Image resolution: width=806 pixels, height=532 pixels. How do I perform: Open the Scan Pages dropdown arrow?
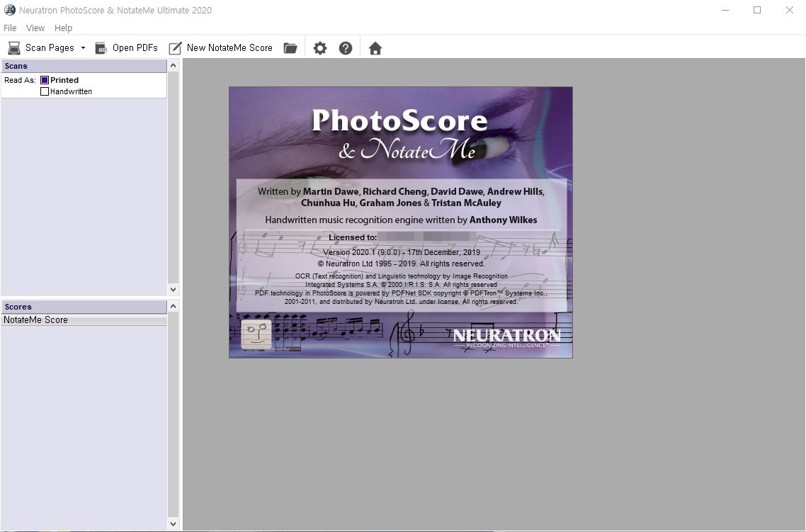click(83, 47)
